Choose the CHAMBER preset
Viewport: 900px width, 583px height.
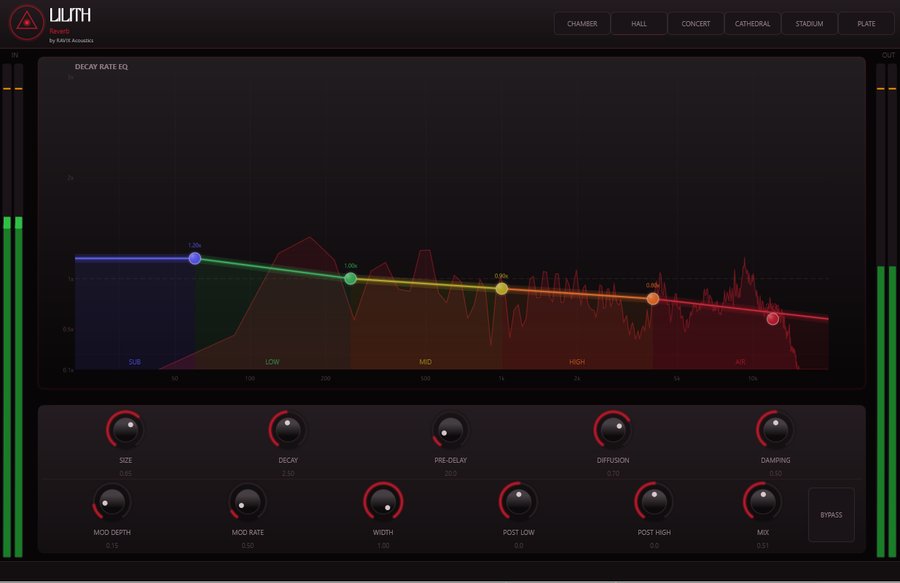pyautogui.click(x=582, y=24)
